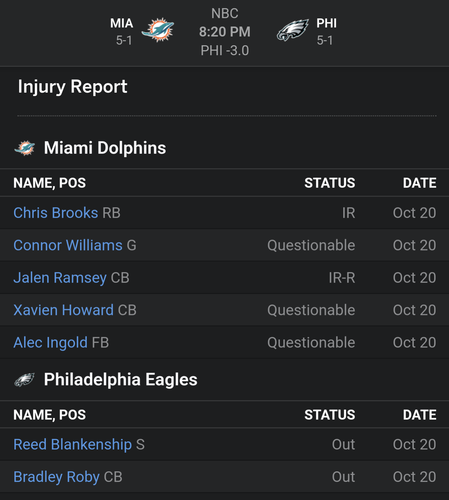
Task: Click the DATE column header for Eagles
Action: point(420,415)
